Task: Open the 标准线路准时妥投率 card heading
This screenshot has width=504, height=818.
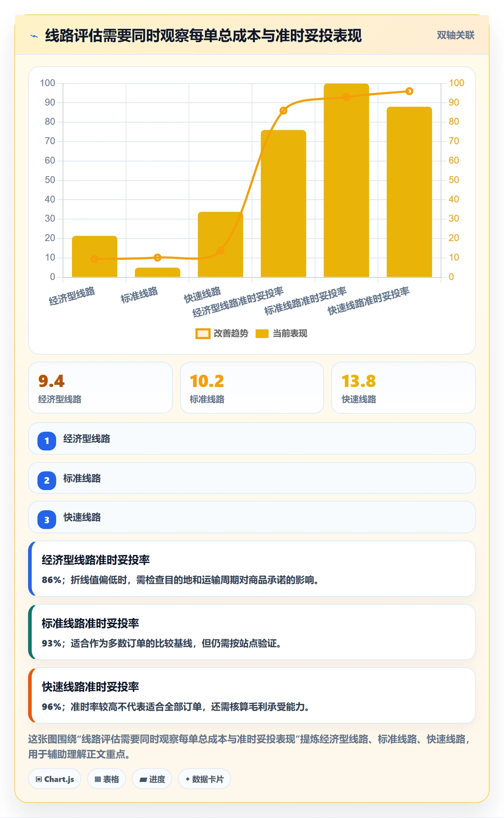Action: pos(90,623)
